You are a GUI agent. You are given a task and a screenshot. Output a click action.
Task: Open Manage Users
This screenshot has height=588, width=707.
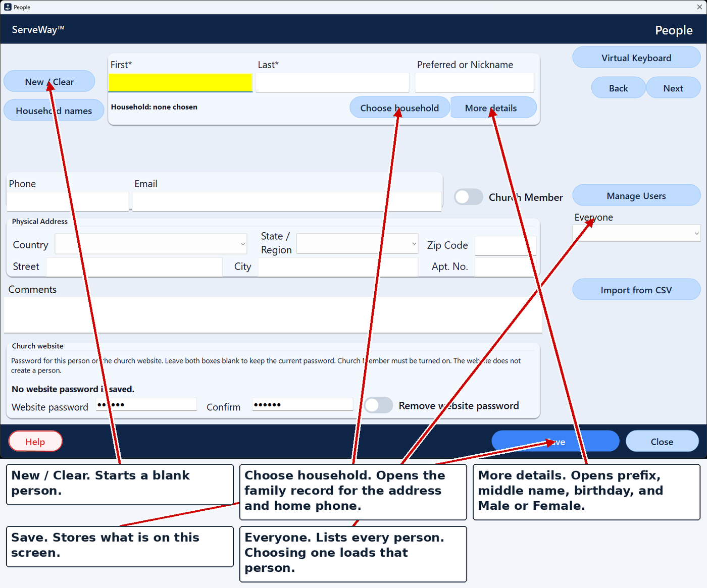tap(636, 195)
